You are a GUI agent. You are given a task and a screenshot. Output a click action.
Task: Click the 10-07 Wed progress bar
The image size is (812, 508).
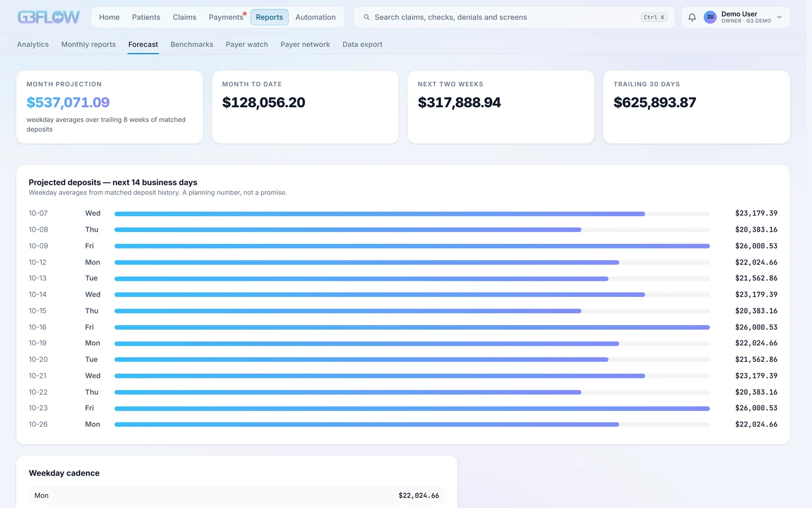tap(412, 214)
